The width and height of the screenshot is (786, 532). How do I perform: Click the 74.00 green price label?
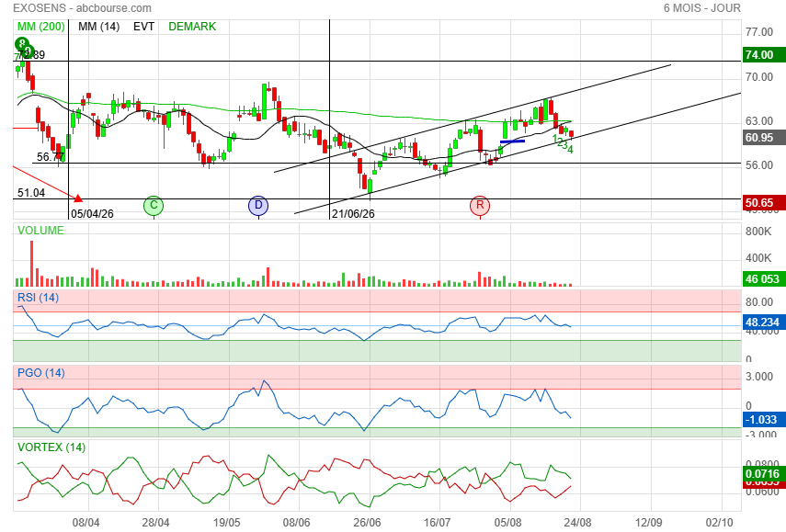763,54
